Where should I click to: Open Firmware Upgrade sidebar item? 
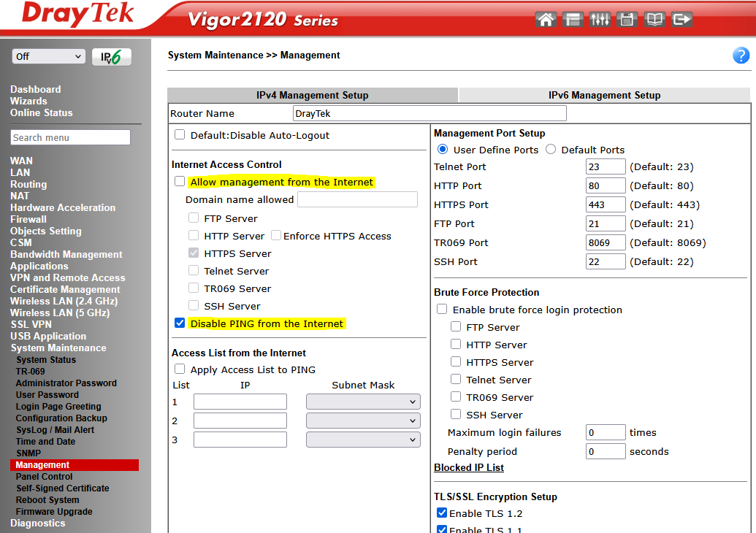coord(54,512)
